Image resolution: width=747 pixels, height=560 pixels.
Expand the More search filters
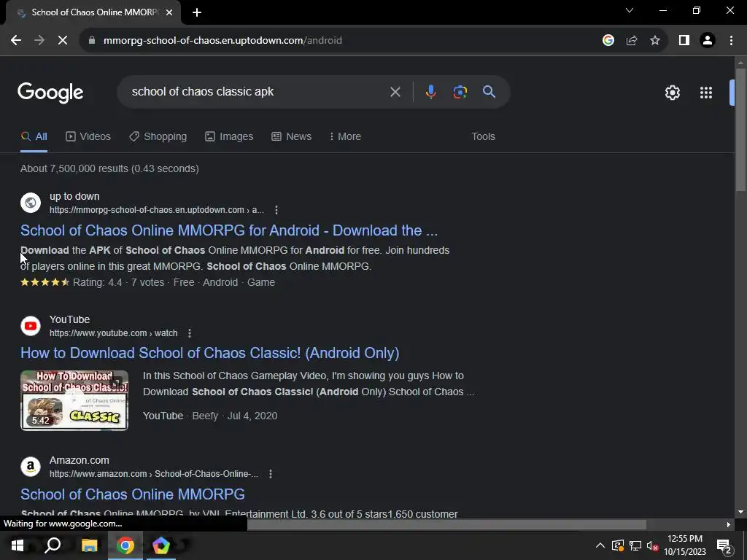[x=345, y=136]
